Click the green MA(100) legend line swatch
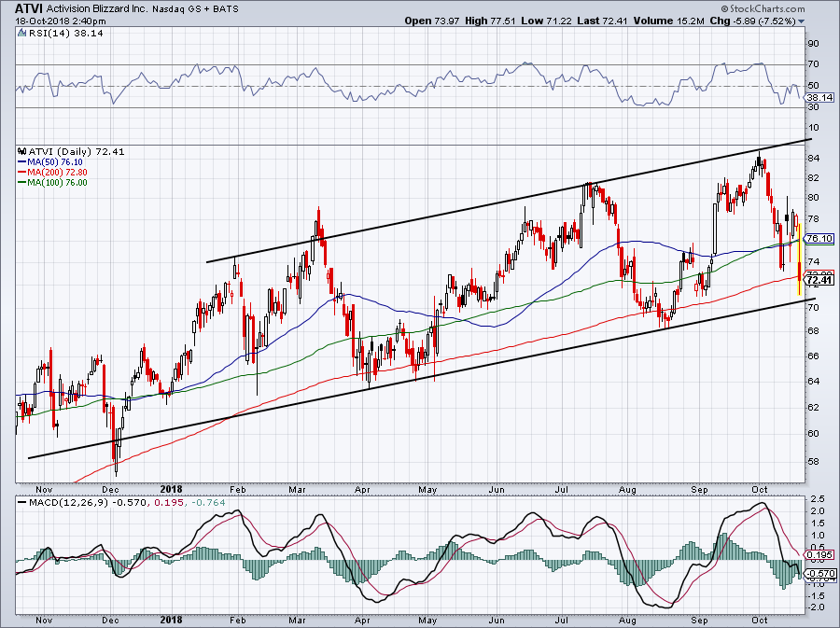 coord(22,182)
